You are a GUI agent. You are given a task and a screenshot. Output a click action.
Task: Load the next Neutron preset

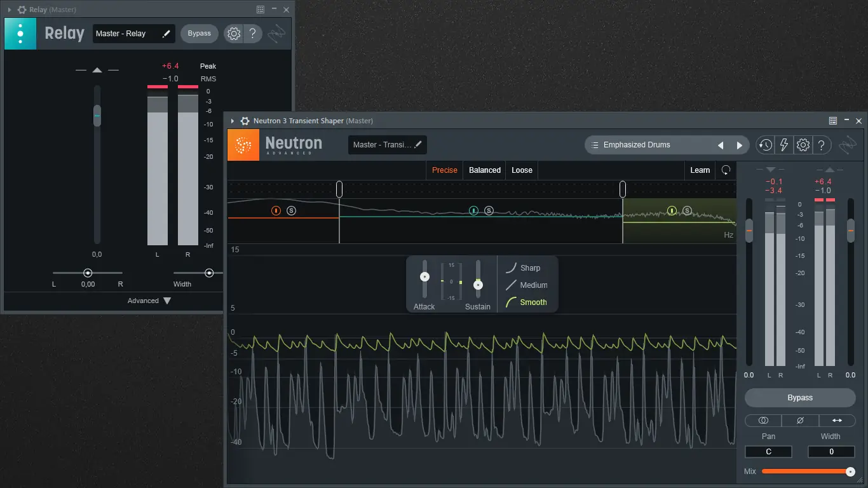point(739,145)
